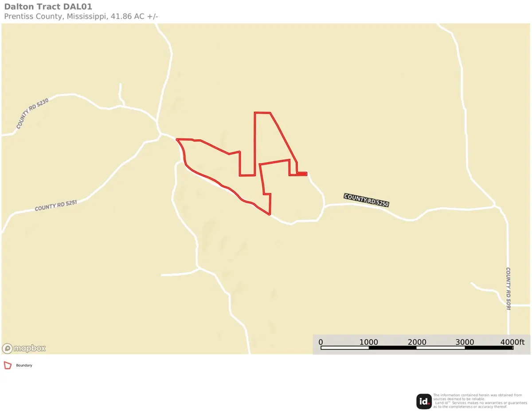
Task: Click the 3000 mark on scale bar
Action: 465,342
